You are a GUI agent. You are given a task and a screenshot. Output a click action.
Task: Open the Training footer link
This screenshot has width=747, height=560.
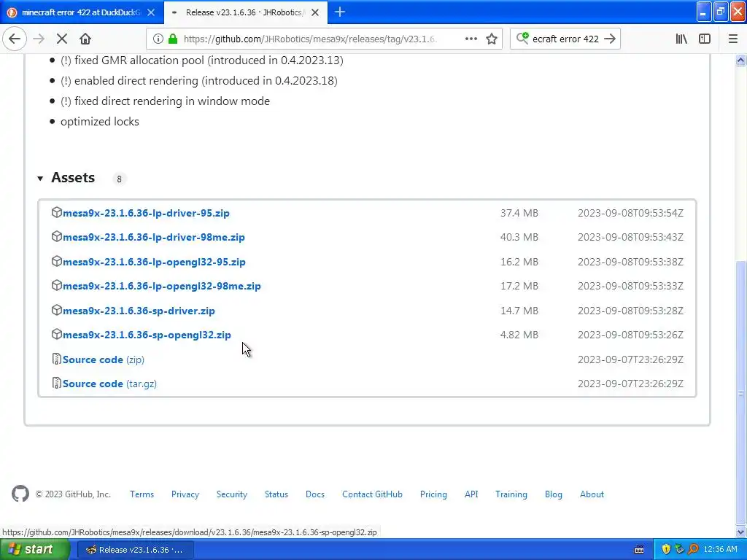tap(511, 494)
